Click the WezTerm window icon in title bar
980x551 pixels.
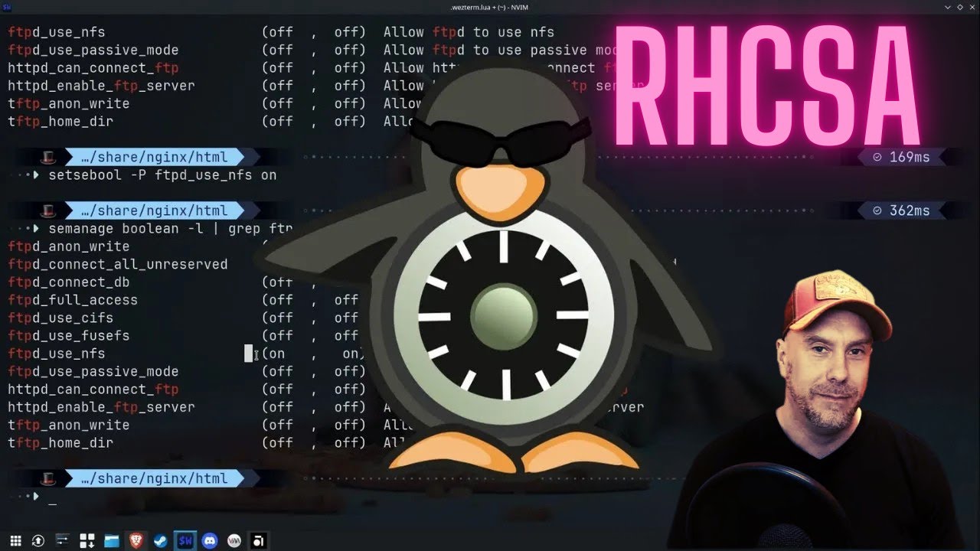pyautogui.click(x=8, y=7)
